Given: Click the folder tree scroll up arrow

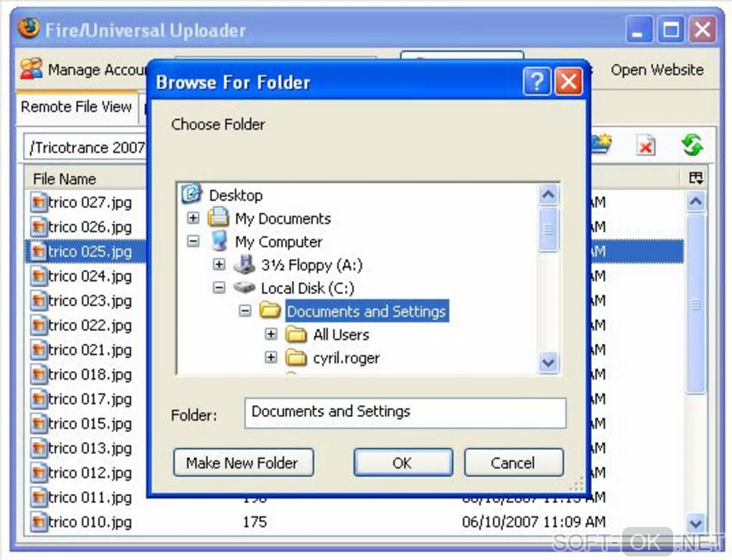Looking at the screenshot, I should (548, 195).
